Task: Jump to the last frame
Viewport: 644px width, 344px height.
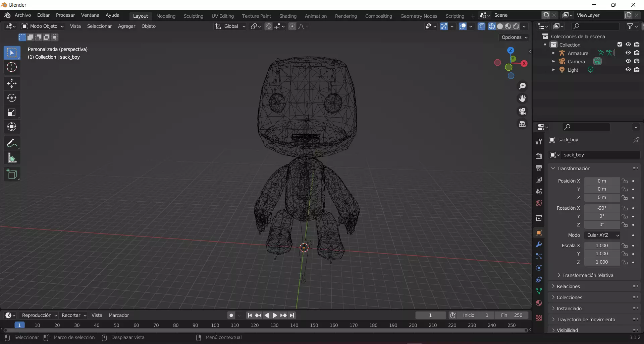Action: coord(292,316)
